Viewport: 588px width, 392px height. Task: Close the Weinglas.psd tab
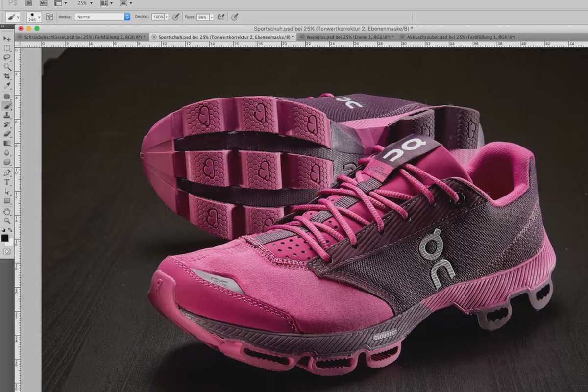(x=302, y=37)
